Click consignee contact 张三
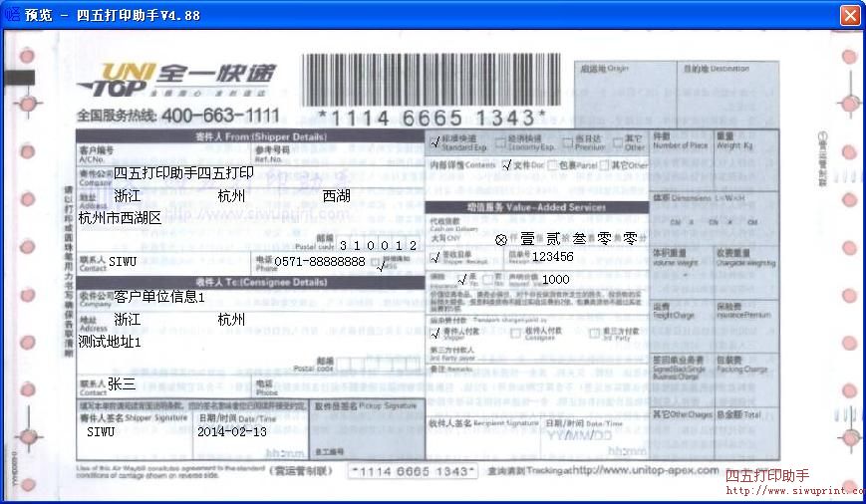866x504 pixels. tap(122, 384)
